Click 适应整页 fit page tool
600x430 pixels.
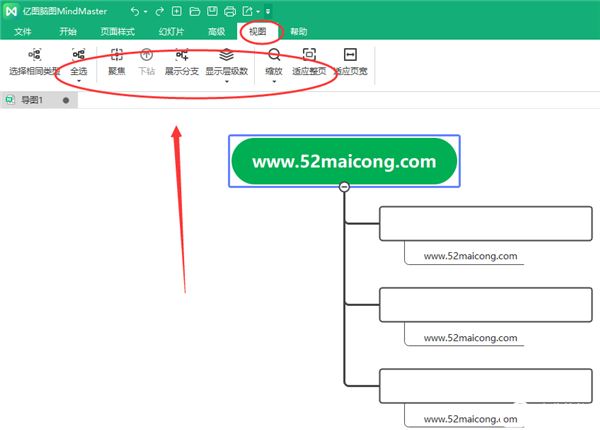[309, 62]
